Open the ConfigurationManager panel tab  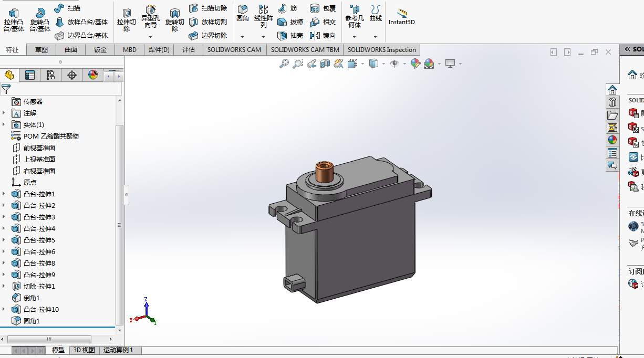coord(51,75)
